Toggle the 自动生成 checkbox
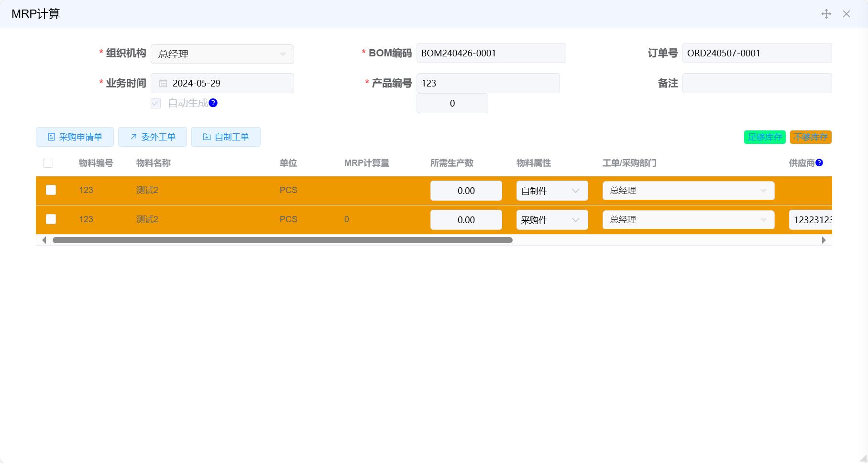This screenshot has width=868, height=463. (x=155, y=103)
